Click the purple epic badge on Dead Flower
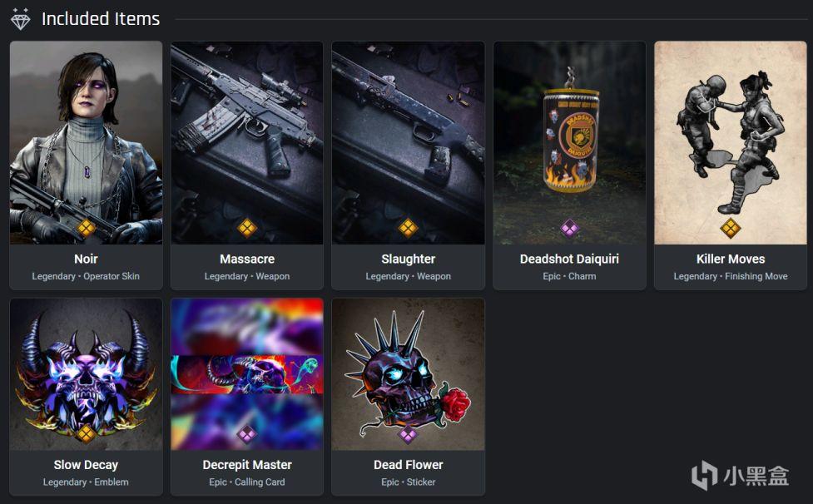Screen dimensions: 813x504 408,433
